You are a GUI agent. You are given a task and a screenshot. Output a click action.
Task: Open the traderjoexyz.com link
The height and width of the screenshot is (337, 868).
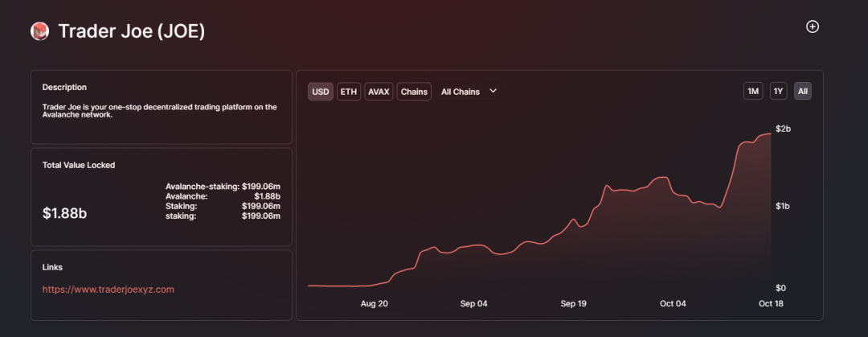pyautogui.click(x=108, y=290)
